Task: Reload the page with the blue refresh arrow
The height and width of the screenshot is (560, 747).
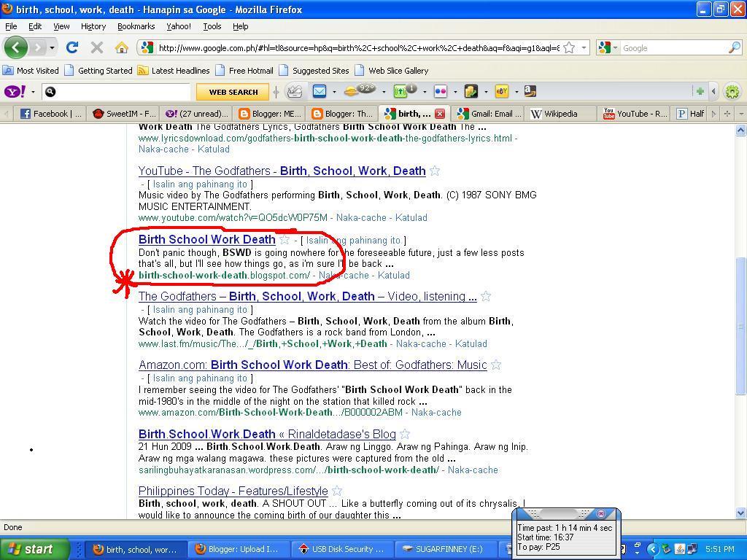Action: pyautogui.click(x=72, y=47)
